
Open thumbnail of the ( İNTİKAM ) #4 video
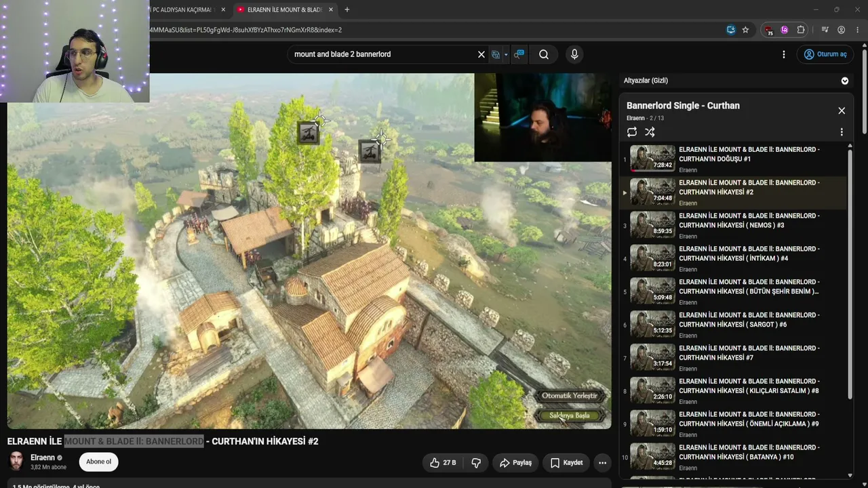tap(652, 258)
